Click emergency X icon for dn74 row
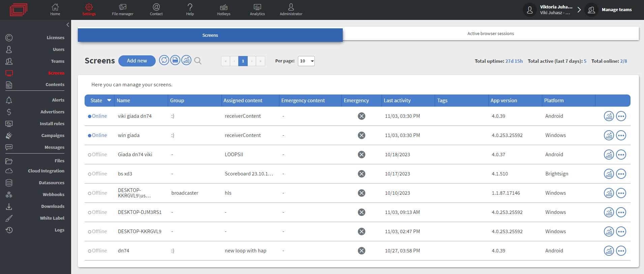The image size is (644, 274). click(x=362, y=251)
